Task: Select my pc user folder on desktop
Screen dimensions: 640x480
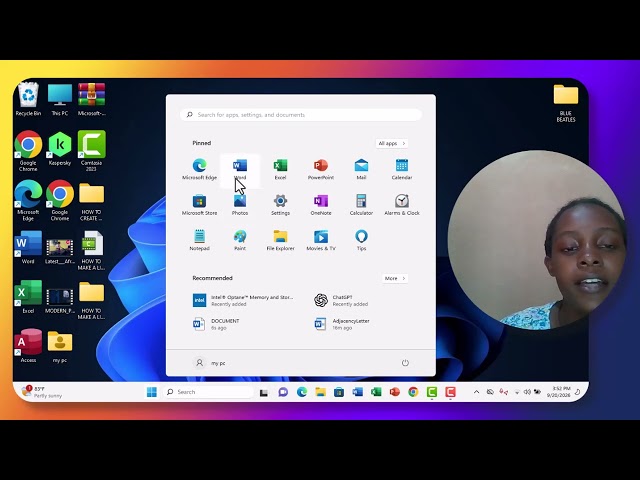Action: 60,346
